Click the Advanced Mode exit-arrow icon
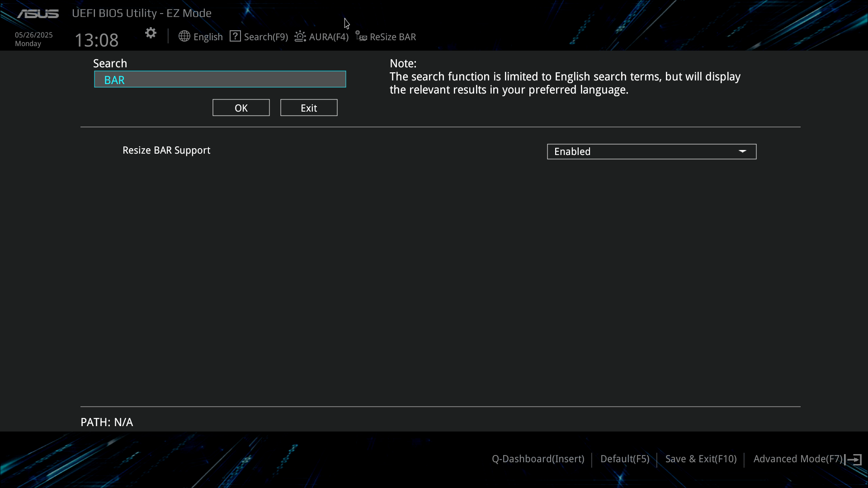Screen dimensions: 868x488 click(854, 460)
